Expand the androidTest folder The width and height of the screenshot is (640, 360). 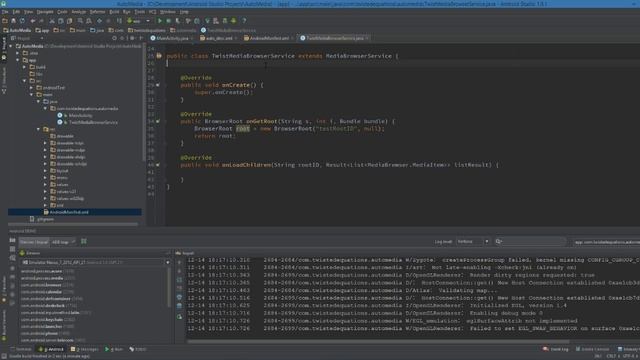click(x=31, y=87)
